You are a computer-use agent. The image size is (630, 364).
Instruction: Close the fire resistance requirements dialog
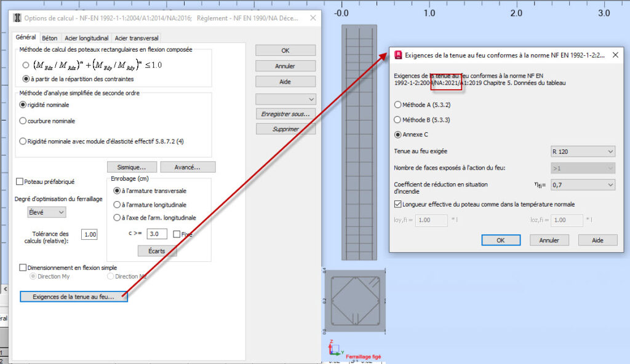(x=615, y=55)
